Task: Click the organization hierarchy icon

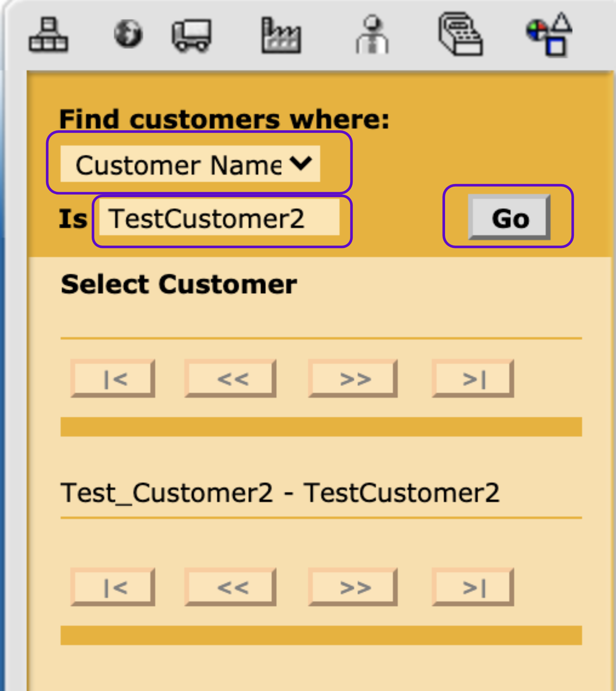Action: pos(48,35)
